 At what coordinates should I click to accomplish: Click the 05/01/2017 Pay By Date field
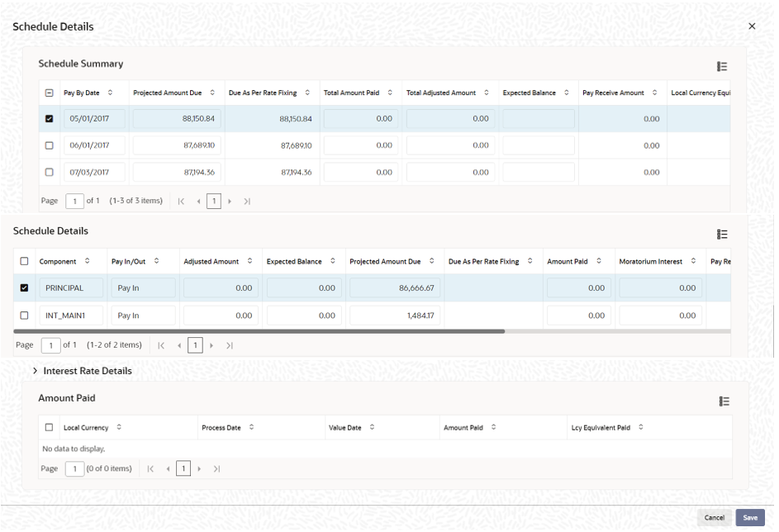94,119
